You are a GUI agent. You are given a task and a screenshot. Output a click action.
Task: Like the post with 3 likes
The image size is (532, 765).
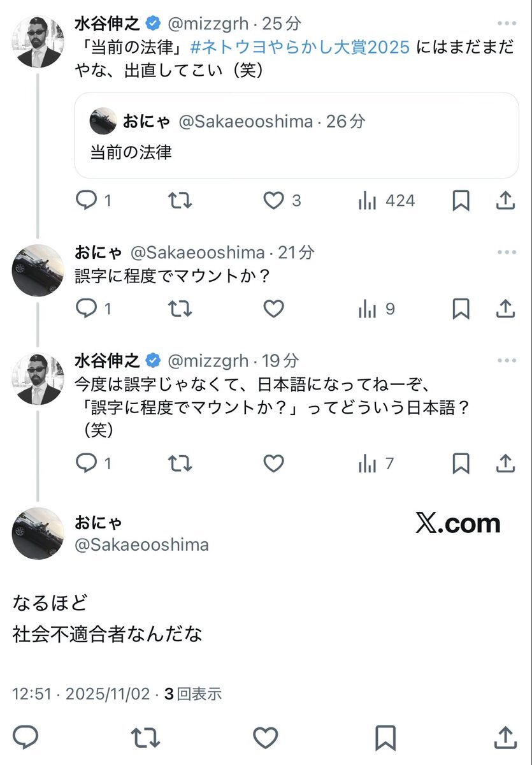(273, 201)
